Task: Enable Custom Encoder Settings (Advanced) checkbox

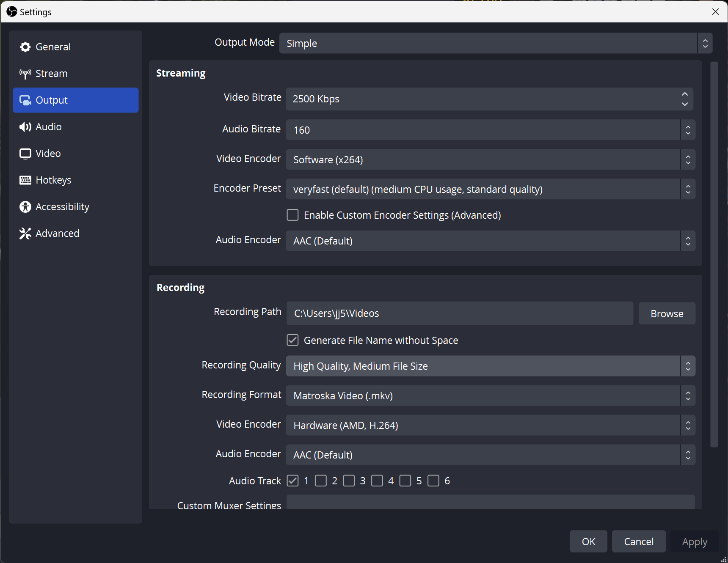Action: point(292,215)
